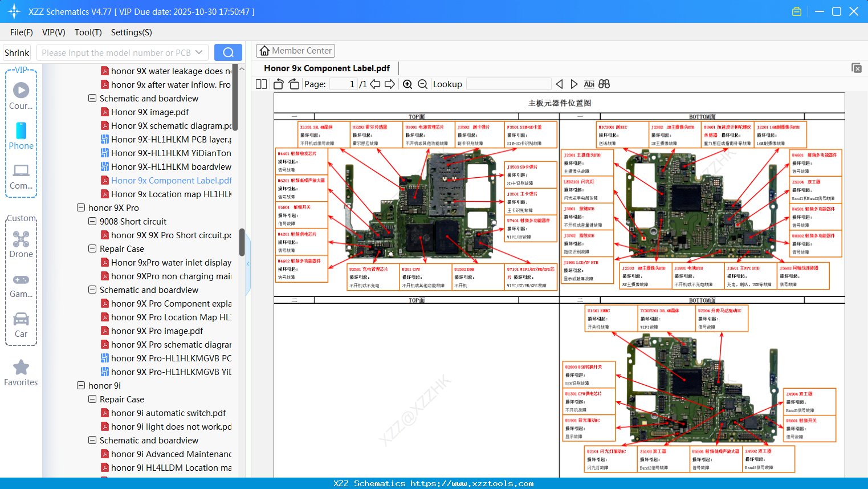Toggle the two-page view icon in PDF toolbar
The height and width of the screenshot is (489, 868).
pyautogui.click(x=262, y=84)
